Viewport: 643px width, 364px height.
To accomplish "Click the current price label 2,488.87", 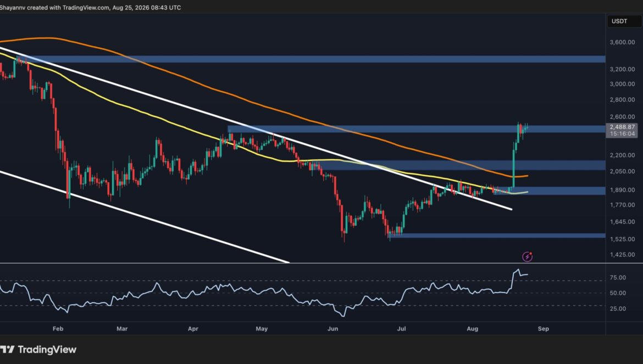I will [622, 127].
